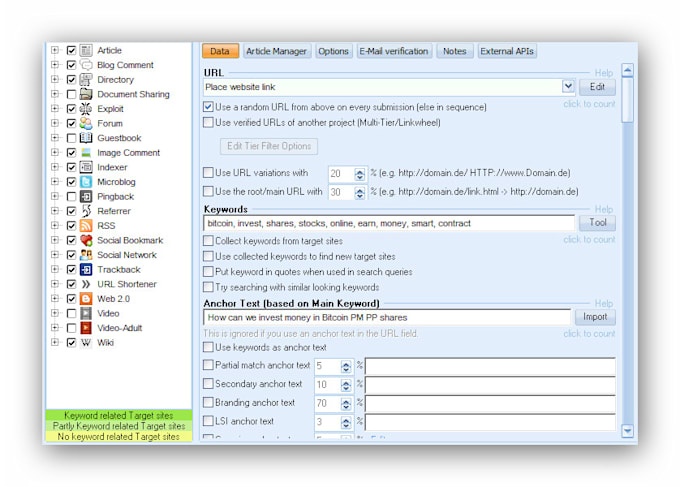Expand the Forum tree node
The width and height of the screenshot is (680, 487).
[55, 123]
